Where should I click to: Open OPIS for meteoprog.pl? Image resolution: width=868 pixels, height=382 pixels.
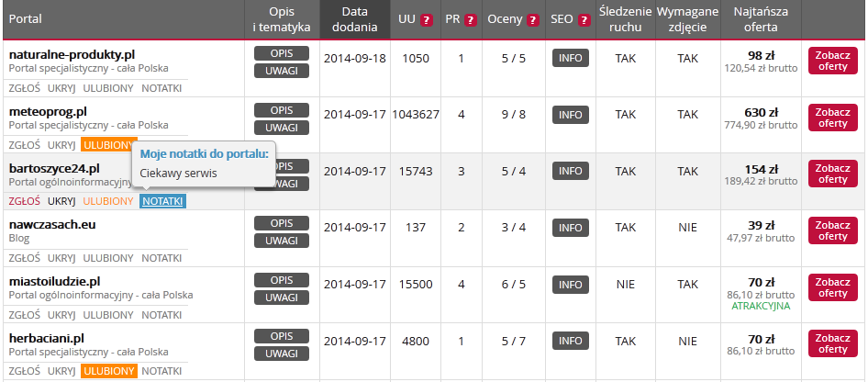282,110
